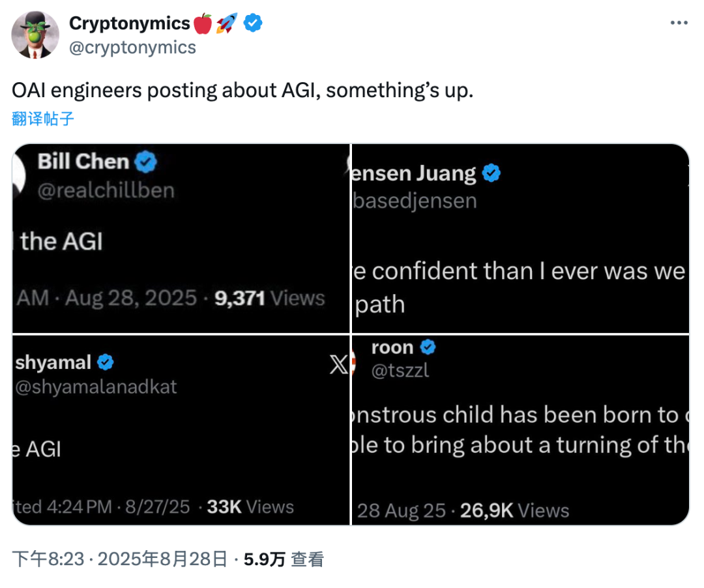Click the blue verified badge beside Cryptonymics
Viewport: 704px width, 588px height.
click(253, 23)
